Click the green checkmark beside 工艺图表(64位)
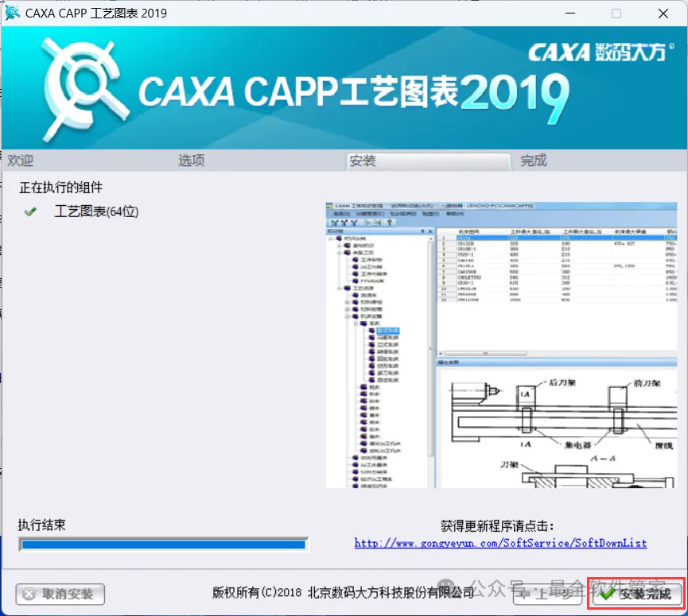The image size is (688, 616). (x=30, y=212)
